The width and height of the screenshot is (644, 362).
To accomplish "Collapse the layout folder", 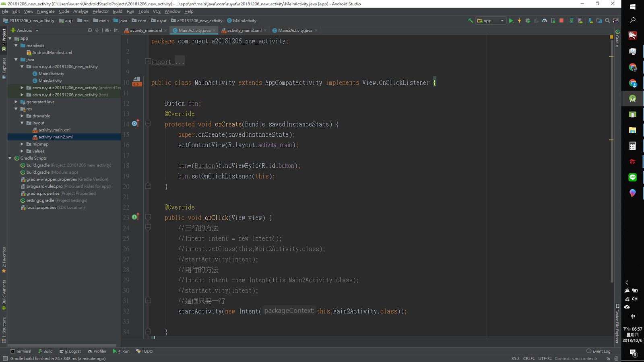I will click(22, 123).
